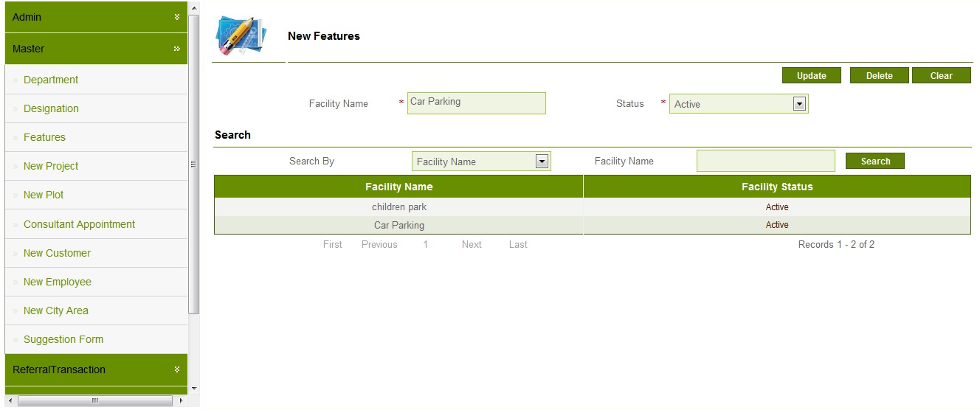Navigate to Suggestion Form
This screenshot has width=980, height=413.
[63, 339]
